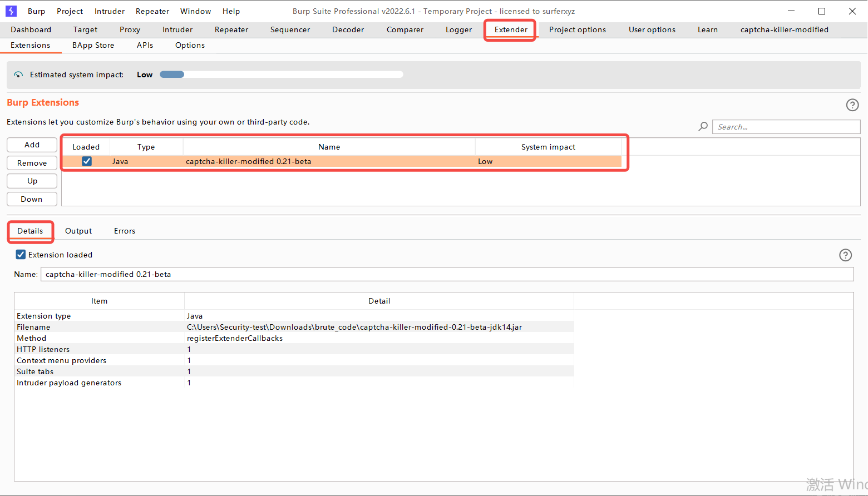Go to the Repeater tool tab

tap(231, 29)
